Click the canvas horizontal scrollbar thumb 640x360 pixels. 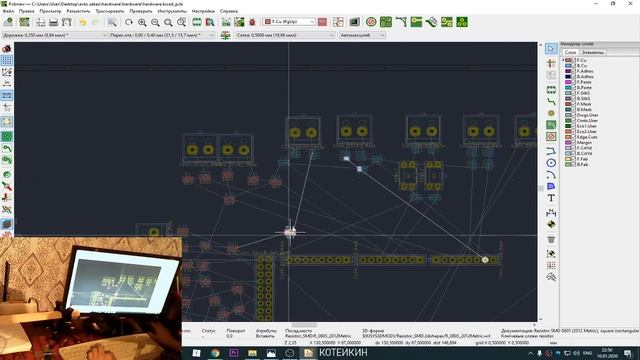point(304,325)
